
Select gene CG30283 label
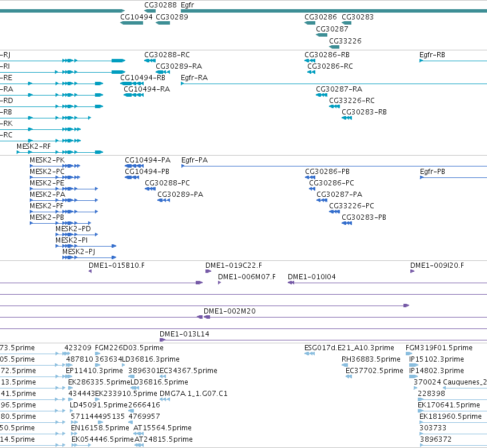pyautogui.click(x=358, y=17)
